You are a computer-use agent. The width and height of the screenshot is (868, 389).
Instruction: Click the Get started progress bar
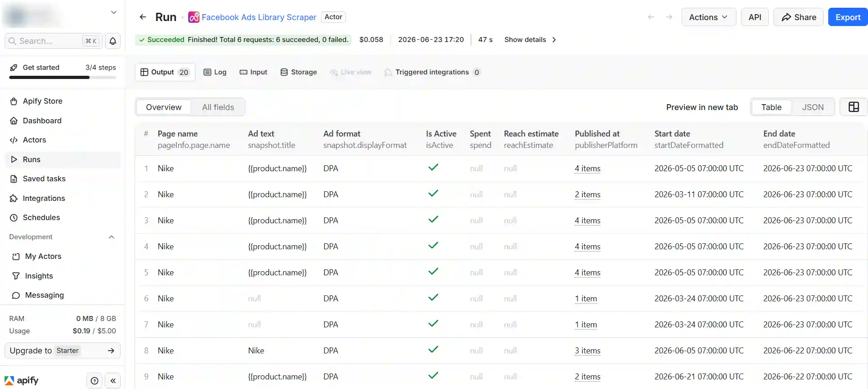tap(63, 77)
